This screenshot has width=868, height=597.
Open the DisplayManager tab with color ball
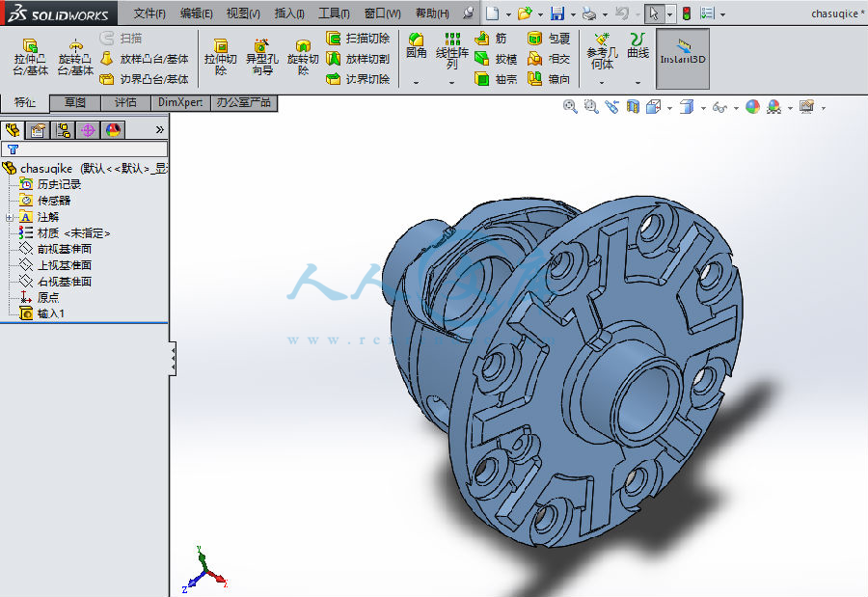113,129
